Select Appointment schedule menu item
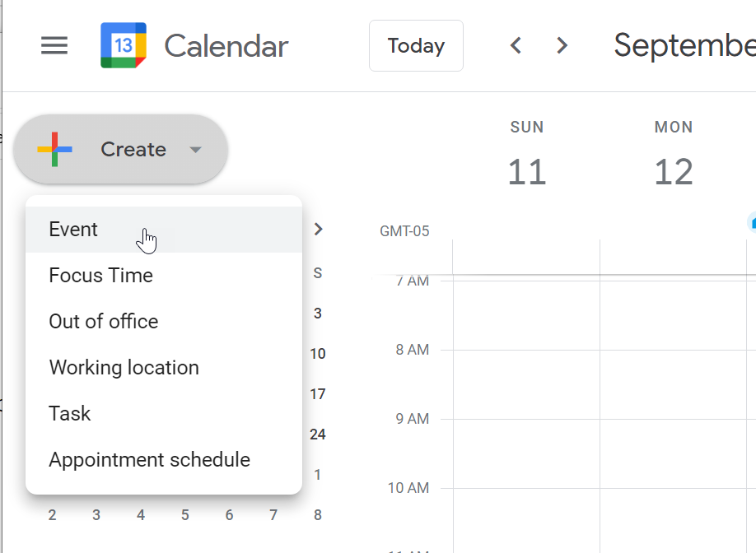The image size is (756, 553). click(149, 460)
